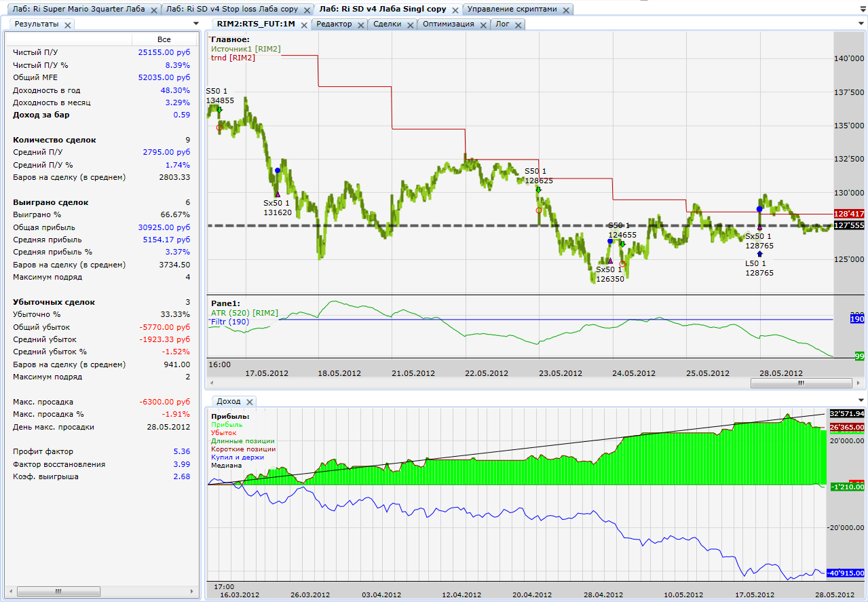The height and width of the screenshot is (602, 868).
Task: Click the 'Все' column header in results
Action: (x=164, y=39)
